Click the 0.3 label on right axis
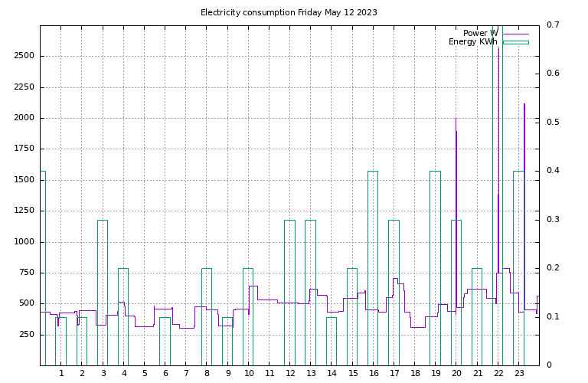Viewport: 588px width, 383px height. point(553,219)
